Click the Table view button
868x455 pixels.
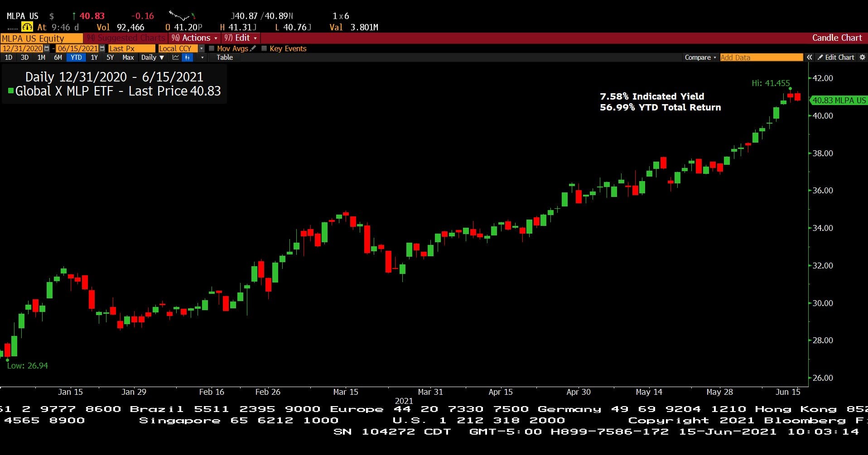point(225,57)
